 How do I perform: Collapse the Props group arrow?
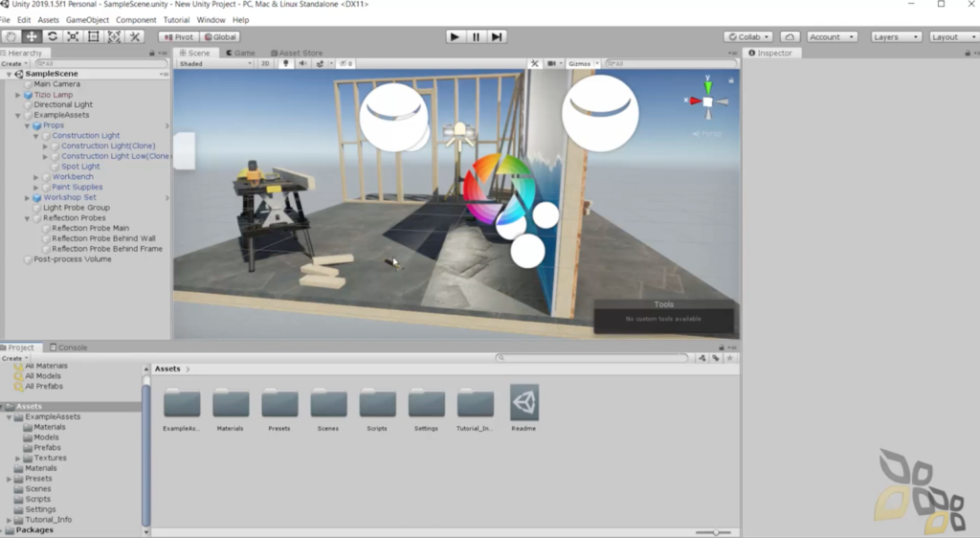pos(27,125)
